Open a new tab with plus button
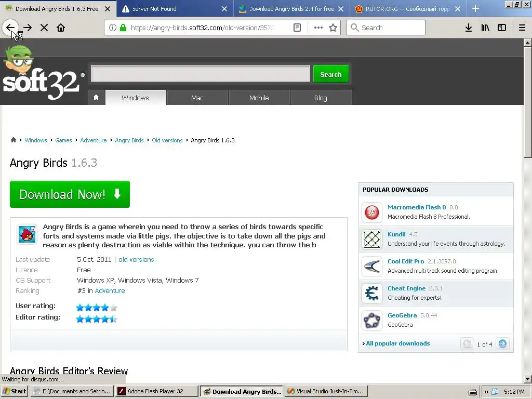The image size is (532, 399). 475,8
